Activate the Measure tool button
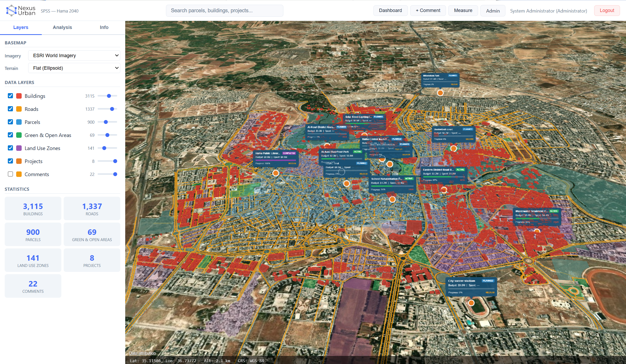The image size is (626, 364). tap(463, 10)
